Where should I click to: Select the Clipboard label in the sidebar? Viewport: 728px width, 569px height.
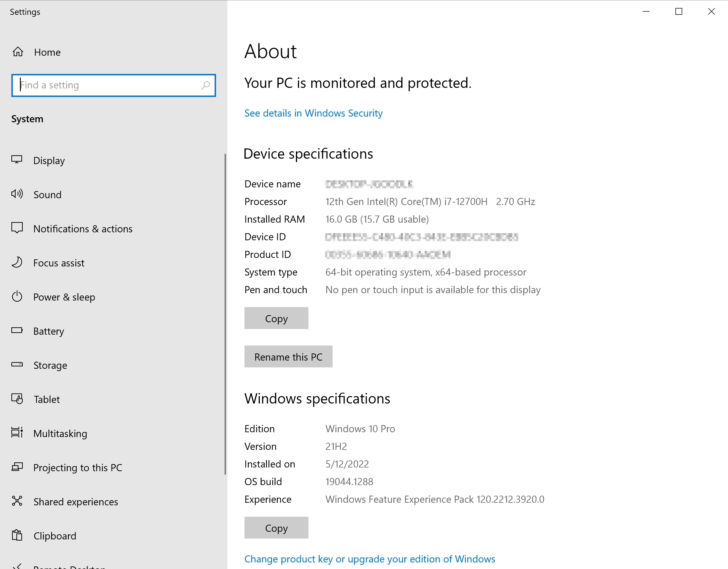coord(55,536)
